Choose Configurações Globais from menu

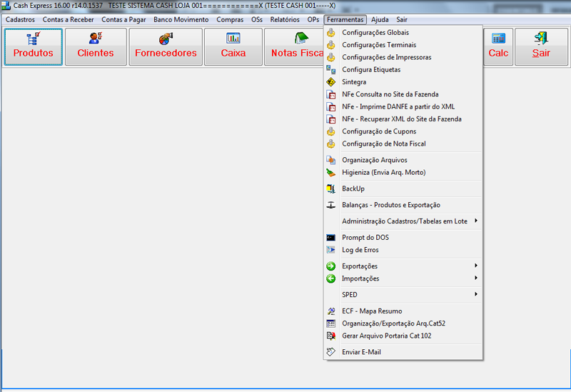point(375,33)
